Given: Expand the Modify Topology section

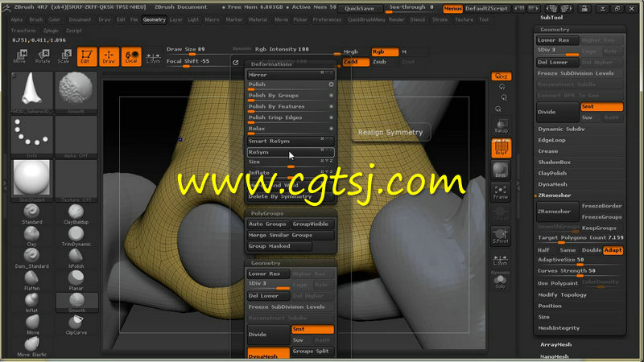Looking at the screenshot, I should click(x=562, y=294).
